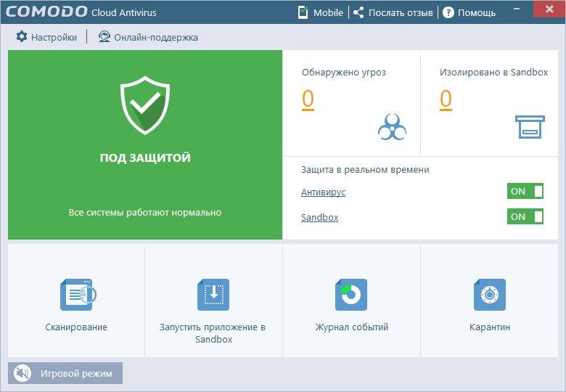Click the 'Изолировано в Sandbox' heading
566x392 pixels.
(x=493, y=72)
